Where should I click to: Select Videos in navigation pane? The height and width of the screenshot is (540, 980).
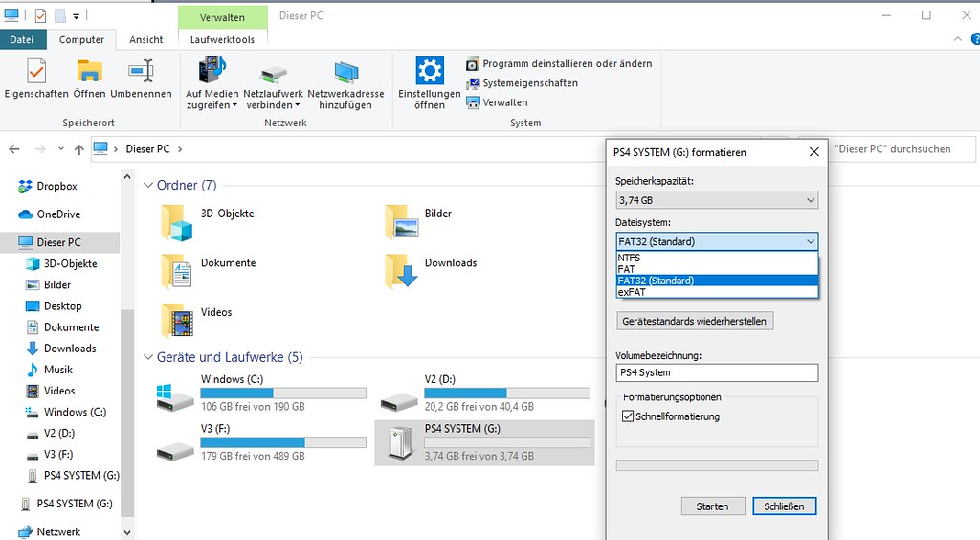click(58, 392)
